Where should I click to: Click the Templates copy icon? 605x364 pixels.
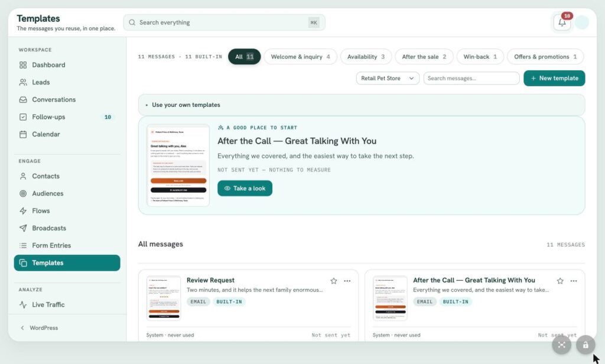[23, 263]
